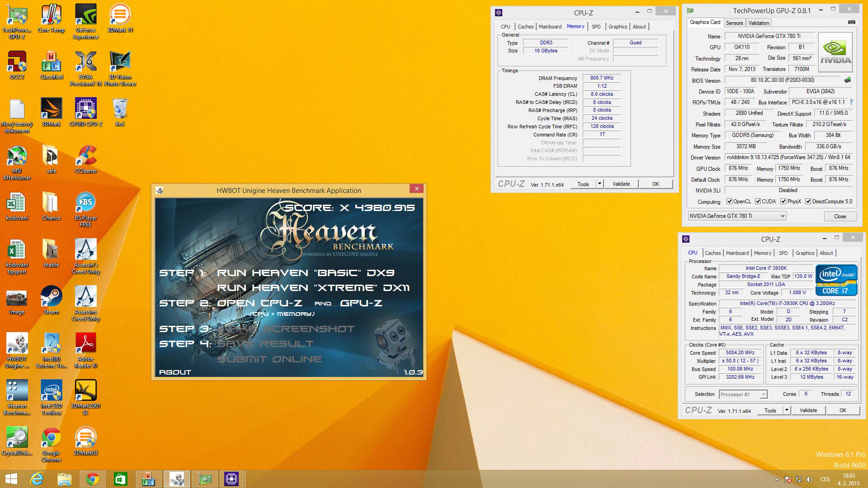
Task: Click Validate button in lower CPU-Z window
Action: (808, 410)
